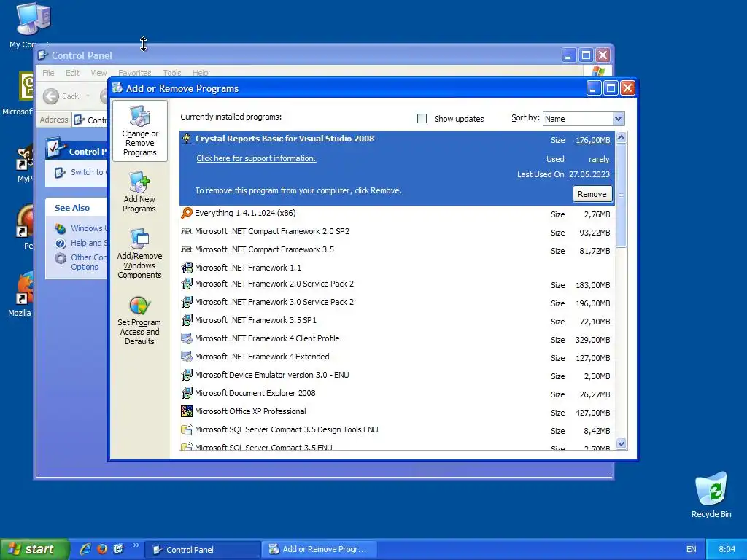Click the .NET Compact Framework 2.0 SP2 icon

[x=187, y=231]
